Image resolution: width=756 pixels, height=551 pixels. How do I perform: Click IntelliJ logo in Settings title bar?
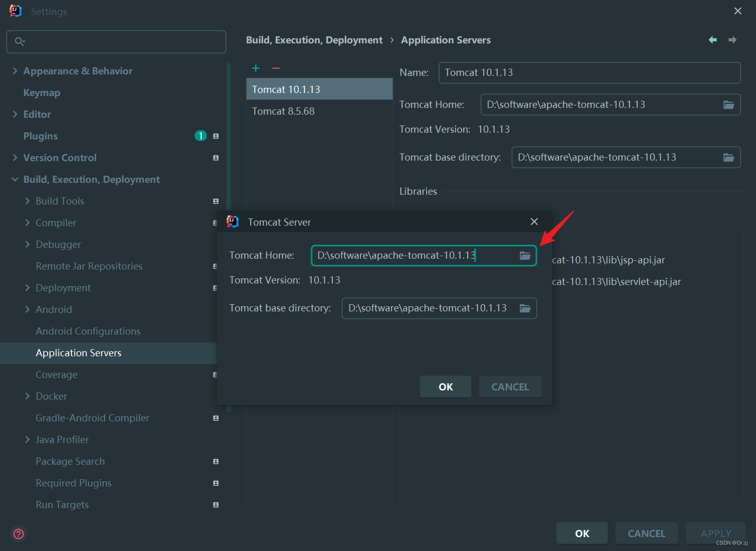(x=16, y=11)
